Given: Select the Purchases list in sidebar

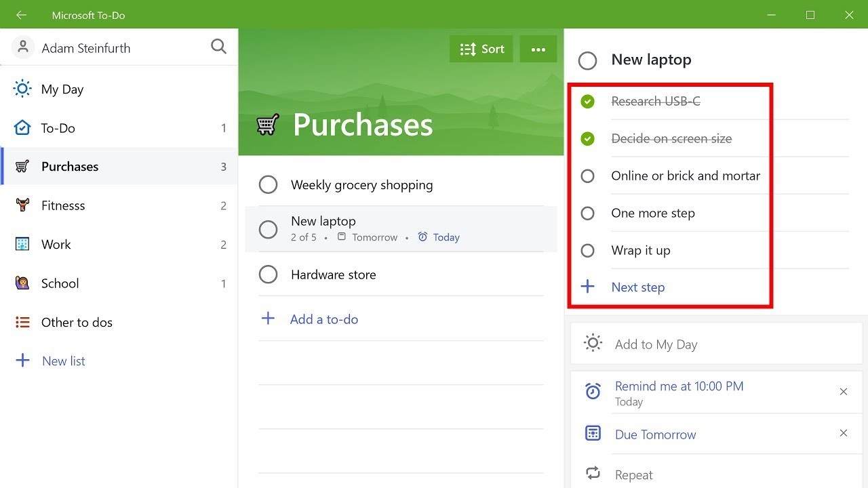Looking at the screenshot, I should pyautogui.click(x=119, y=167).
